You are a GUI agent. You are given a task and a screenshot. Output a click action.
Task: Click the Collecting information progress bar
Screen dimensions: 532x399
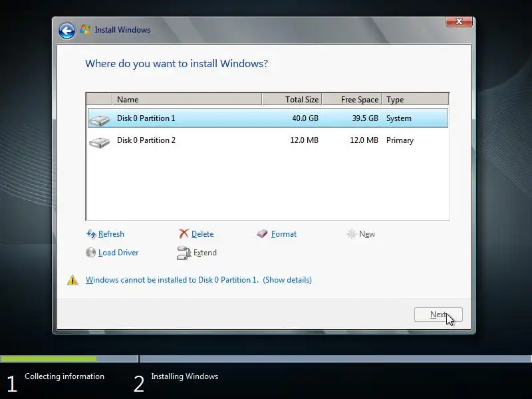pos(69,358)
